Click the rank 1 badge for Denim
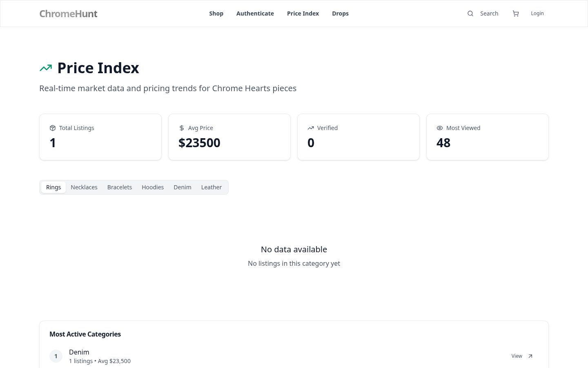This screenshot has height=368, width=588. tap(56, 356)
